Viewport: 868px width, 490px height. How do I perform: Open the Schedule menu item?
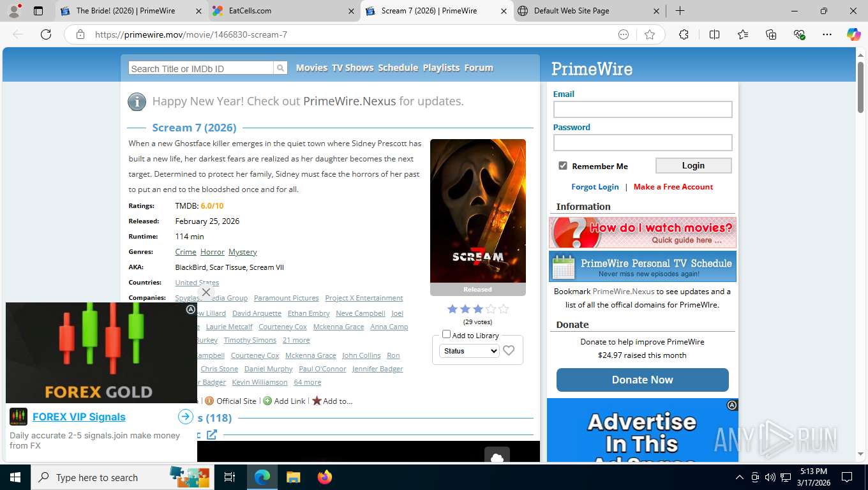398,68
